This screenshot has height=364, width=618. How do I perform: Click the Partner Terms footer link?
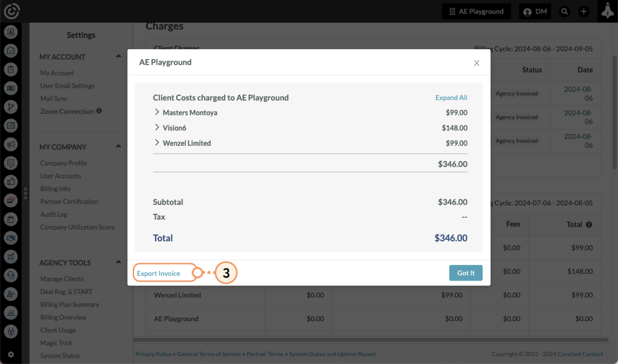click(x=265, y=354)
